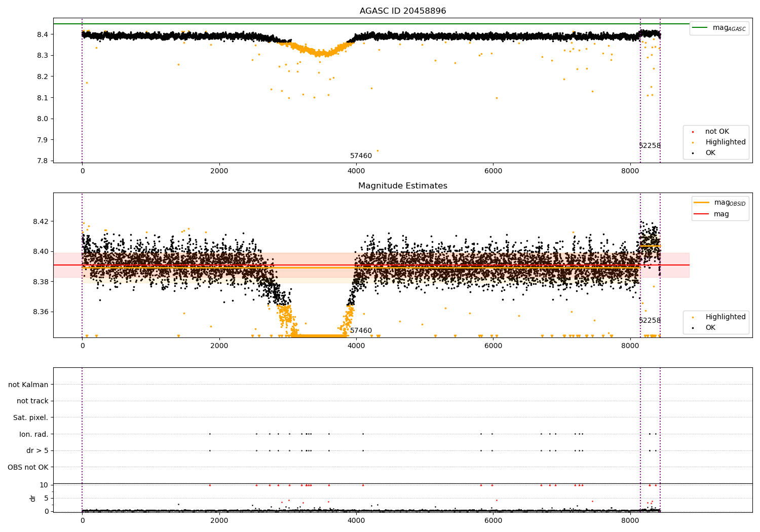Click the '8.3' y-tick in top plot
This screenshot has height=532, width=760.
[42, 56]
